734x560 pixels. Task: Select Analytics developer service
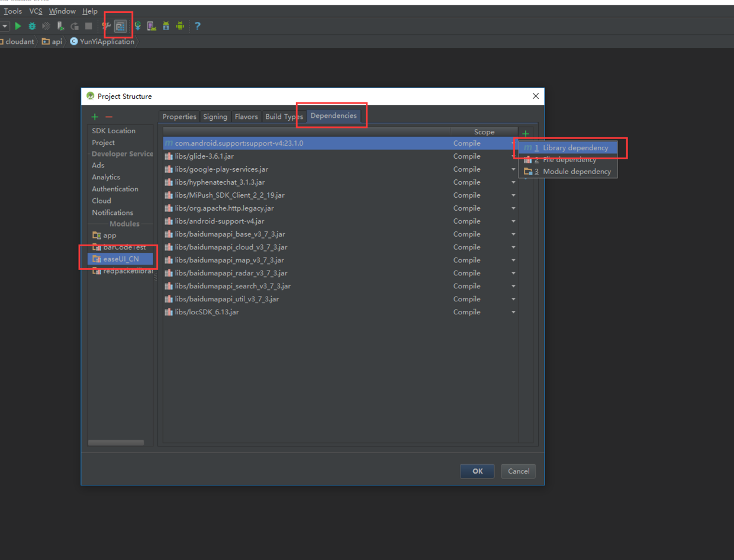pyautogui.click(x=106, y=177)
